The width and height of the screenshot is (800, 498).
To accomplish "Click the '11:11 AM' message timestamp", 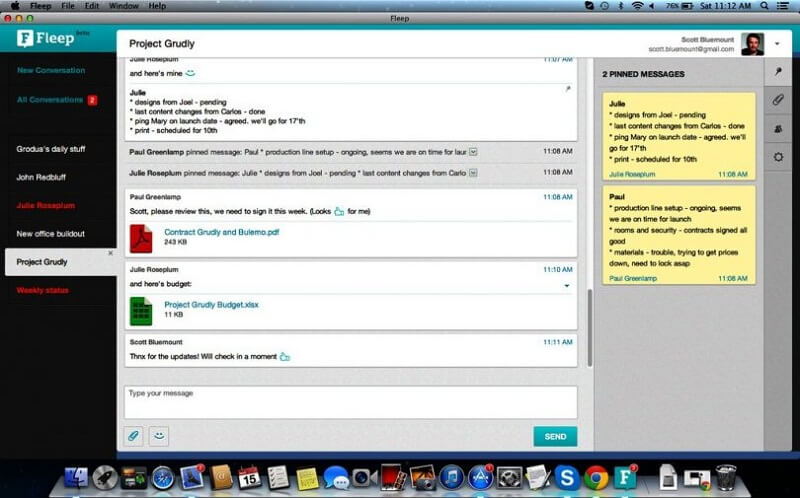I will [558, 342].
